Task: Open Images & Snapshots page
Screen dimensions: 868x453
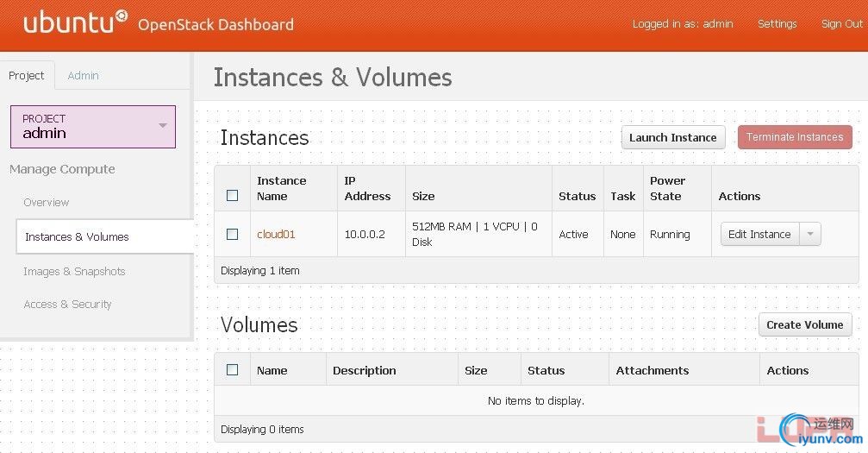Action: click(x=74, y=272)
